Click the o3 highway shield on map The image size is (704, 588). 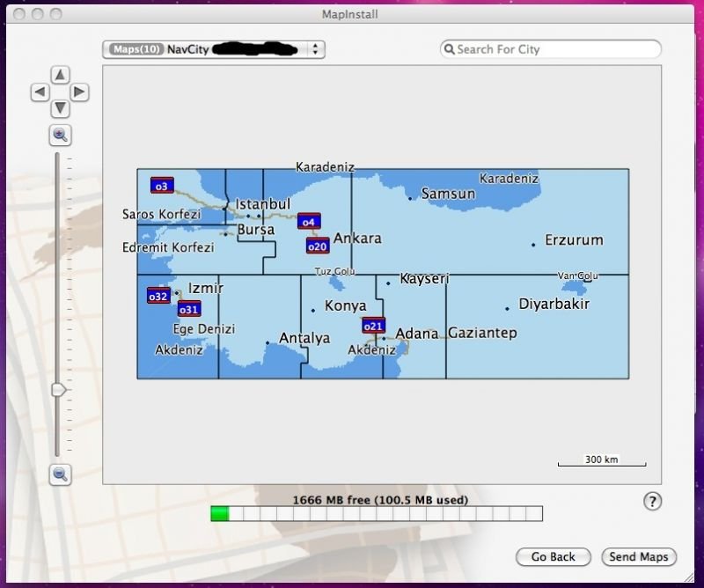[x=161, y=185]
